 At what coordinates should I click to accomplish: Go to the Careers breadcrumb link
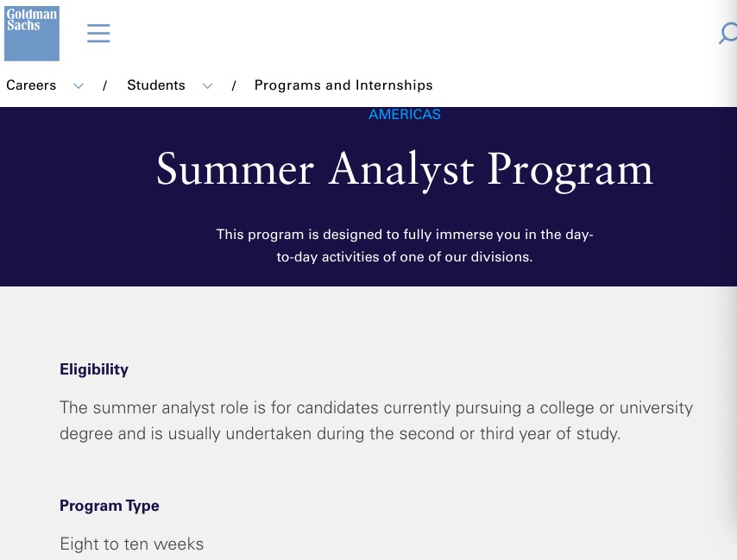point(31,85)
